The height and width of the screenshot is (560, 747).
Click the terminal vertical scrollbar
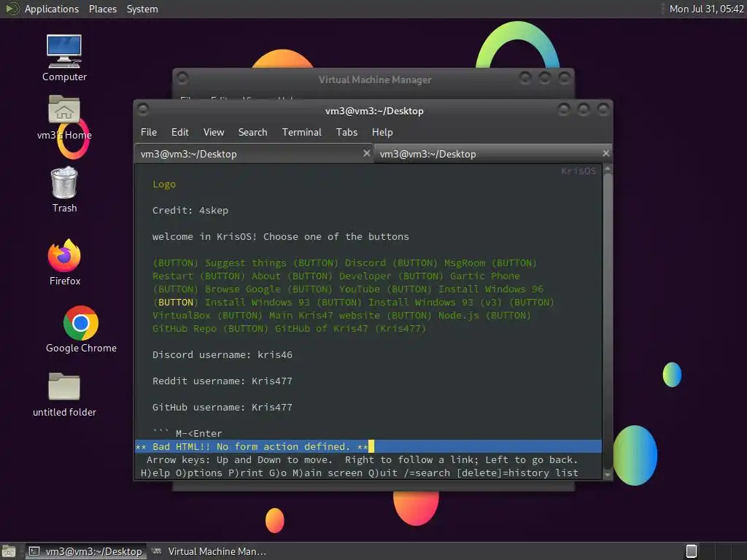pyautogui.click(x=608, y=322)
